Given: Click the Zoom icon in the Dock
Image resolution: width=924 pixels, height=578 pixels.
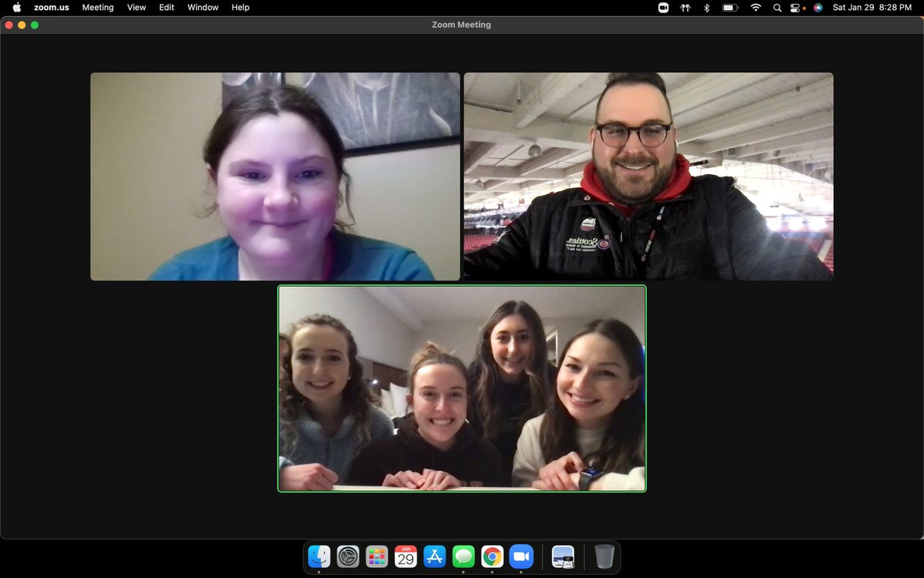Looking at the screenshot, I should (522, 556).
